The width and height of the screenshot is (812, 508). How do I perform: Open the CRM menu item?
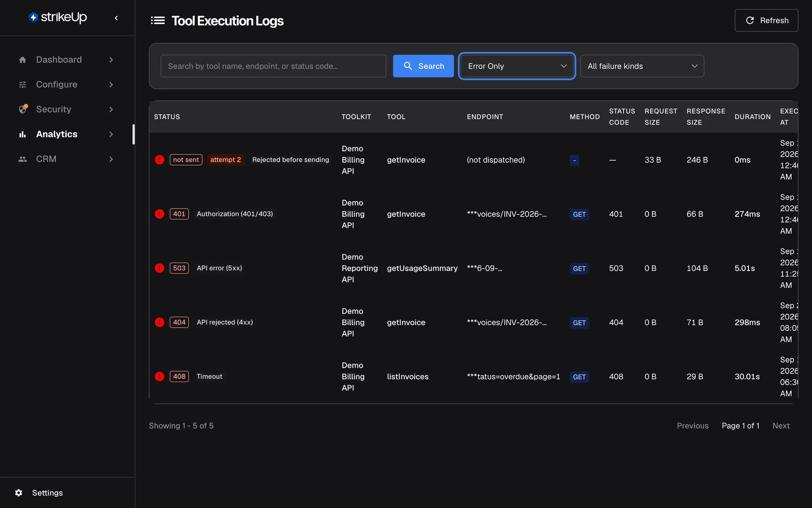pyautogui.click(x=67, y=159)
